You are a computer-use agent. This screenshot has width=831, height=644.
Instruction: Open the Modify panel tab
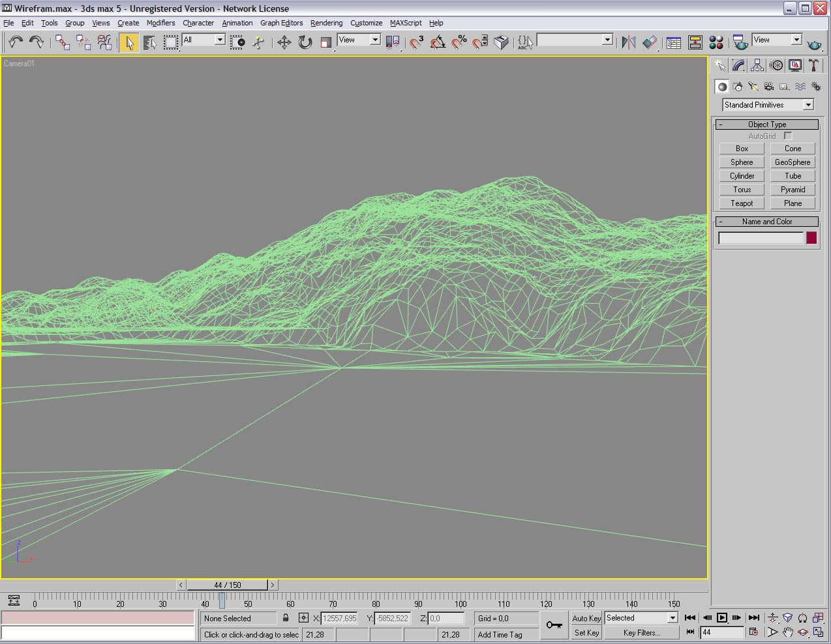pos(738,65)
